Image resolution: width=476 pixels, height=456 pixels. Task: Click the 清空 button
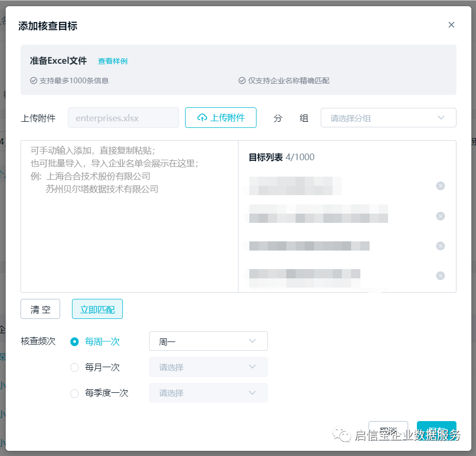[x=40, y=309]
